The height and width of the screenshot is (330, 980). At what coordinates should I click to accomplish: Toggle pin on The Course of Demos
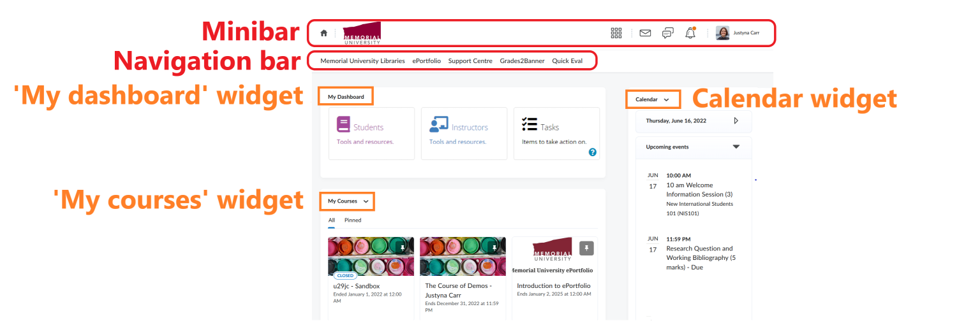tap(494, 248)
